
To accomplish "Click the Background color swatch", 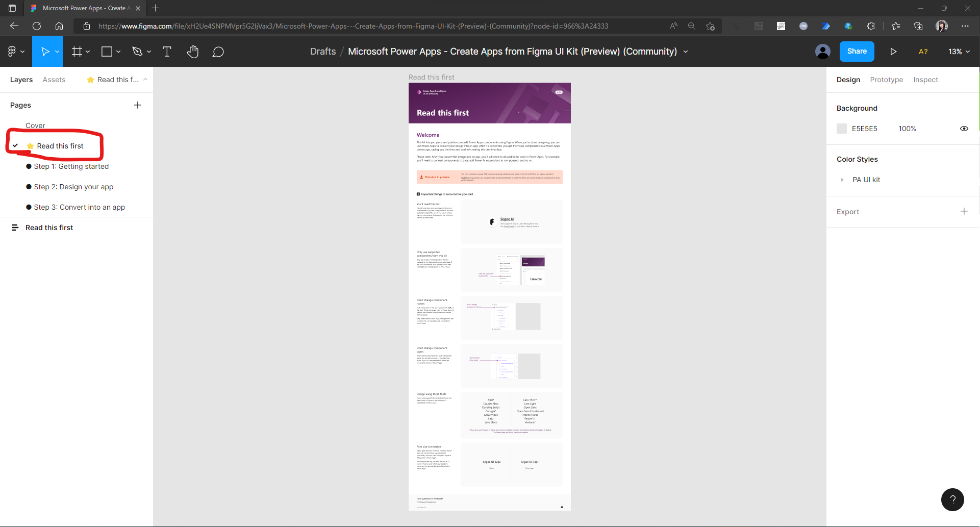I will [x=842, y=129].
